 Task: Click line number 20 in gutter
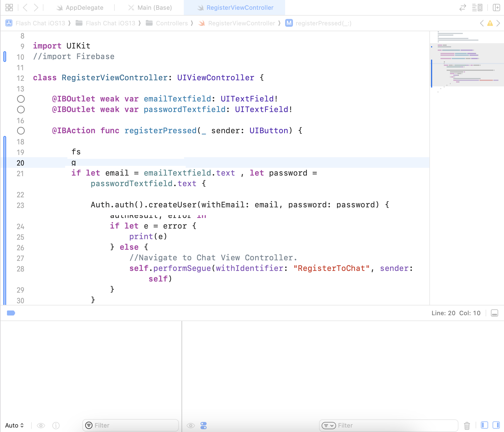click(20, 163)
